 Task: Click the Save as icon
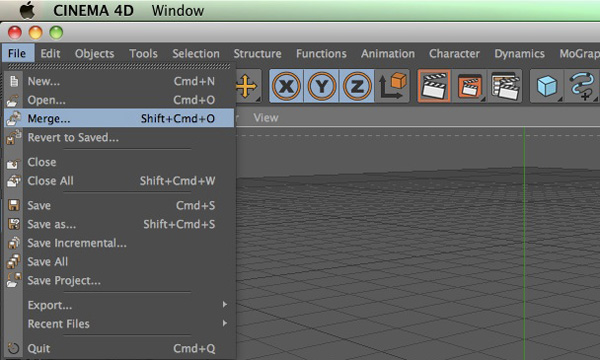[x=14, y=224]
